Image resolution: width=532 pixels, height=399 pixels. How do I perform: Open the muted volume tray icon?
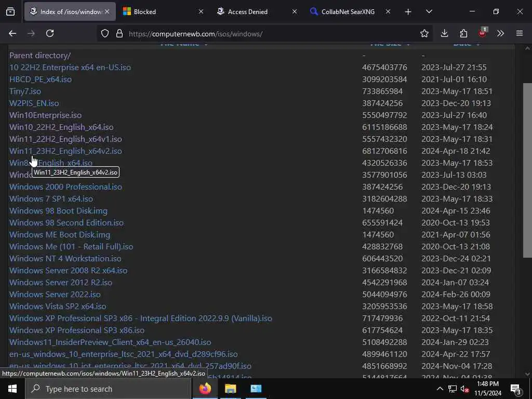click(465, 389)
